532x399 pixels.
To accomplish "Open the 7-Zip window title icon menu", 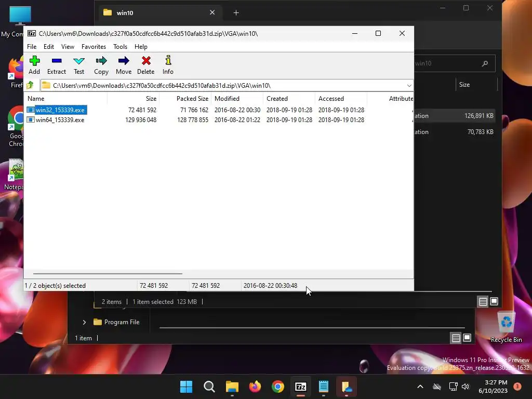I will [x=32, y=33].
